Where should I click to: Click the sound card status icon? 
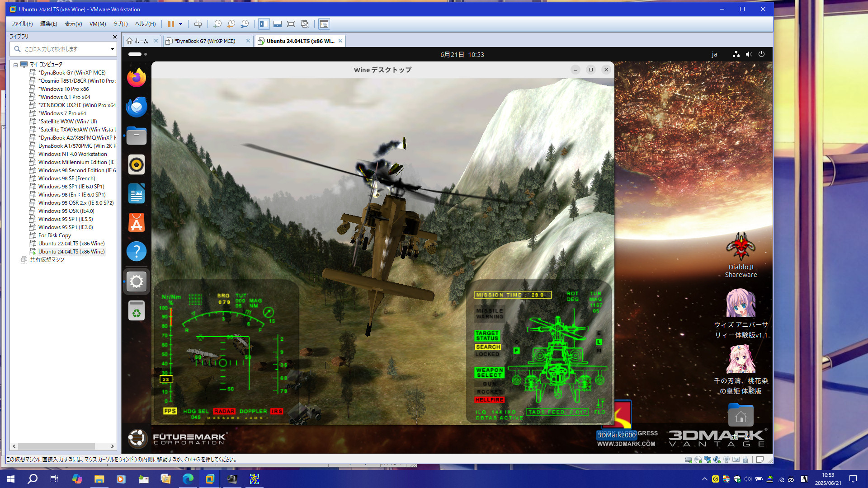point(717,460)
